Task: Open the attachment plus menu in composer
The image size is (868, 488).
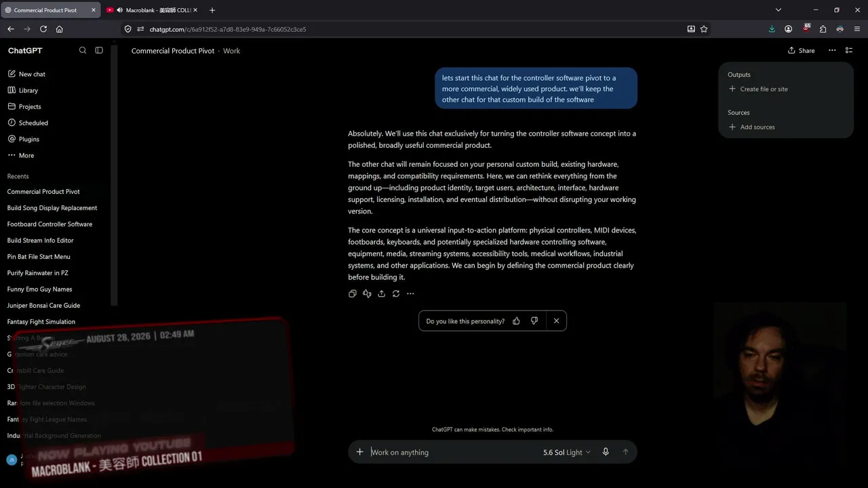Action: click(360, 452)
